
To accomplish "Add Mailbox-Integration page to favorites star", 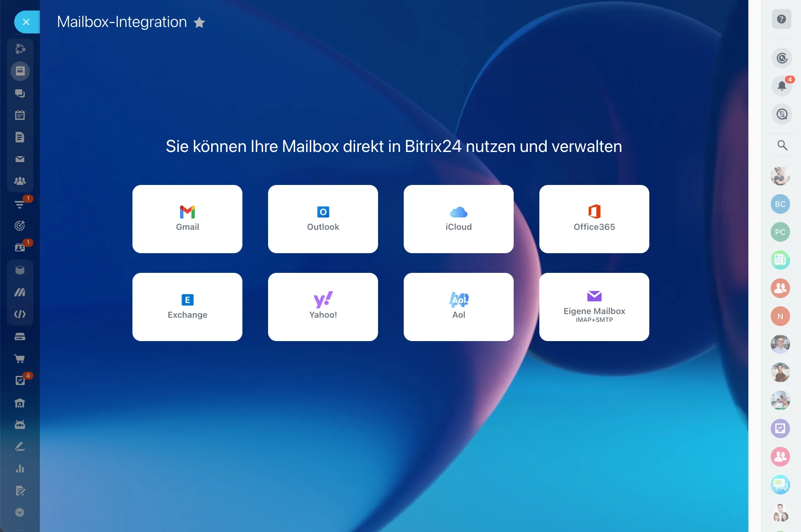I will tap(199, 22).
